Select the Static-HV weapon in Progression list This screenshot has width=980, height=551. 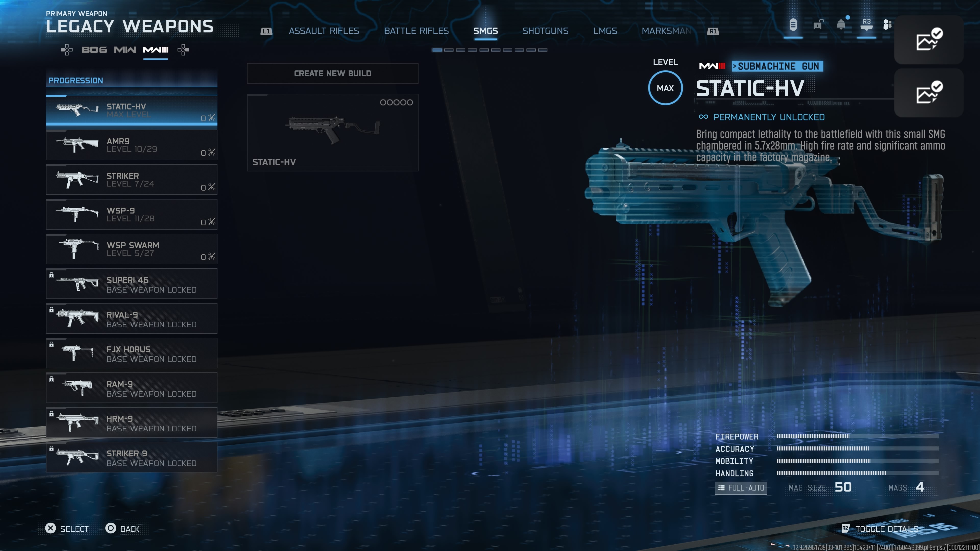click(132, 110)
